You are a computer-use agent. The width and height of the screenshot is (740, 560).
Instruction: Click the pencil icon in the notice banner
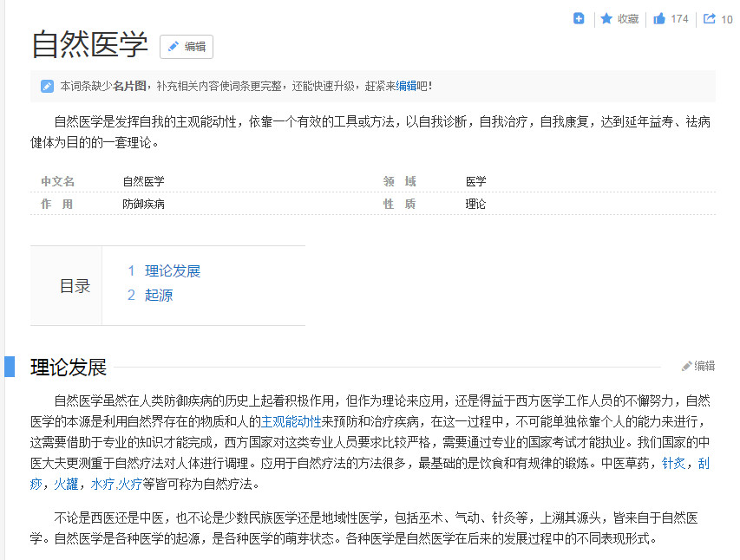[46, 86]
